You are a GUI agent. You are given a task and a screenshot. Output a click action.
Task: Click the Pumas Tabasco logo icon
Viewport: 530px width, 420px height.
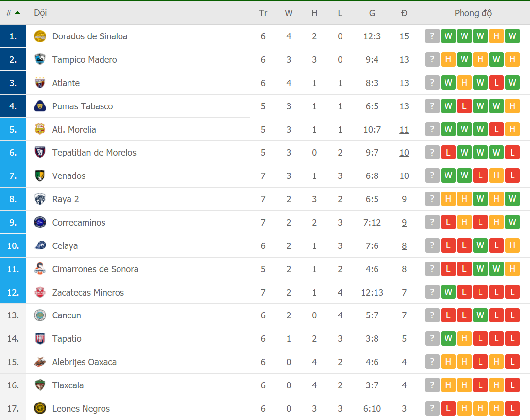(40, 106)
